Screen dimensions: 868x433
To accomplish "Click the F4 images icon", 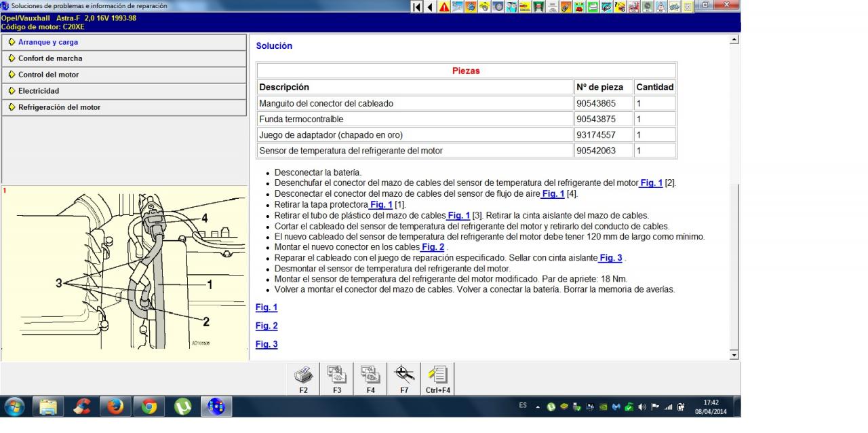I will pos(370,377).
